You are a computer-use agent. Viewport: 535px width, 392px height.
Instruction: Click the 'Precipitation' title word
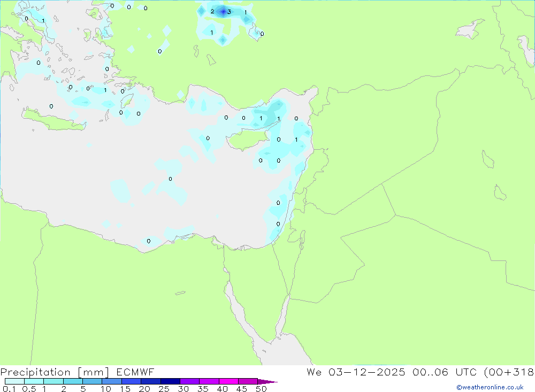tap(35, 372)
